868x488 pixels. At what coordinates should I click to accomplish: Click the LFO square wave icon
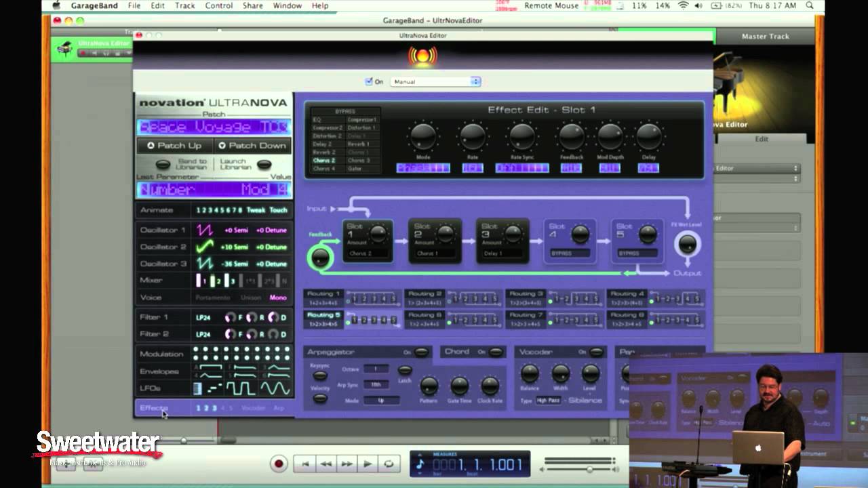tap(241, 388)
